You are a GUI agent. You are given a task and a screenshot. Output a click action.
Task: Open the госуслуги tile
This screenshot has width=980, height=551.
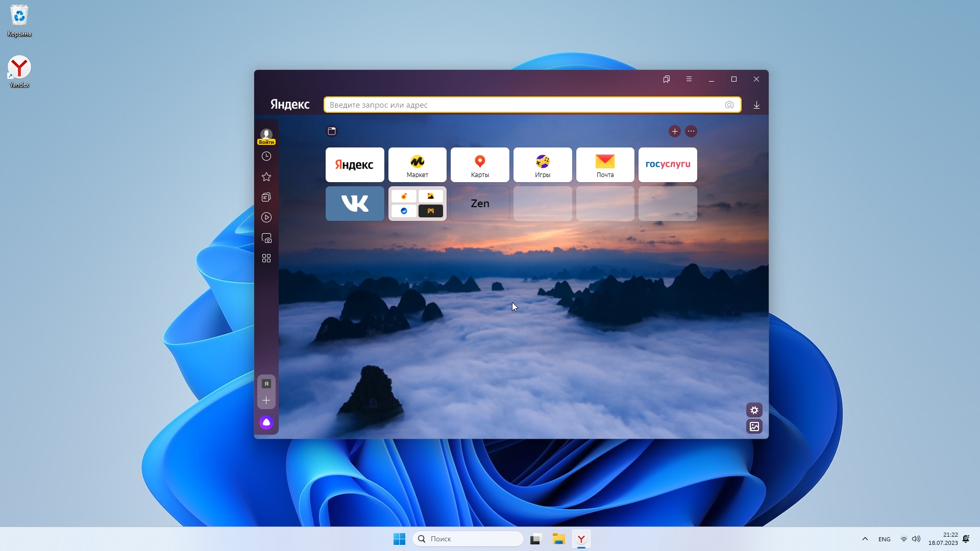(668, 165)
